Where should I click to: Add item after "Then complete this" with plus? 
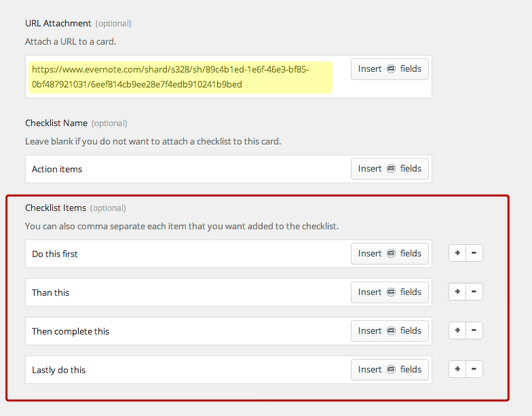point(457,330)
